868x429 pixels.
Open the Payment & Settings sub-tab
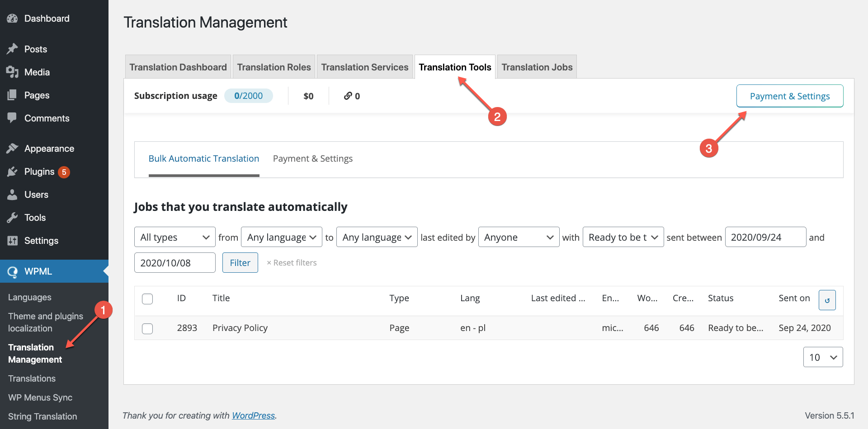point(313,159)
